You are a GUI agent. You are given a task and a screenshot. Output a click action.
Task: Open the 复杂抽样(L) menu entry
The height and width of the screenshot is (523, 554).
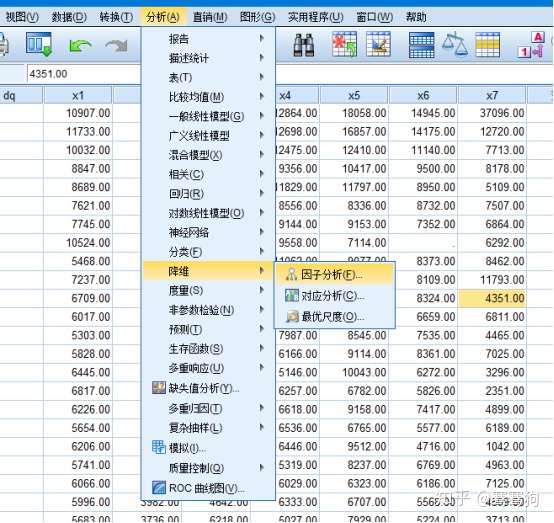click(208, 428)
